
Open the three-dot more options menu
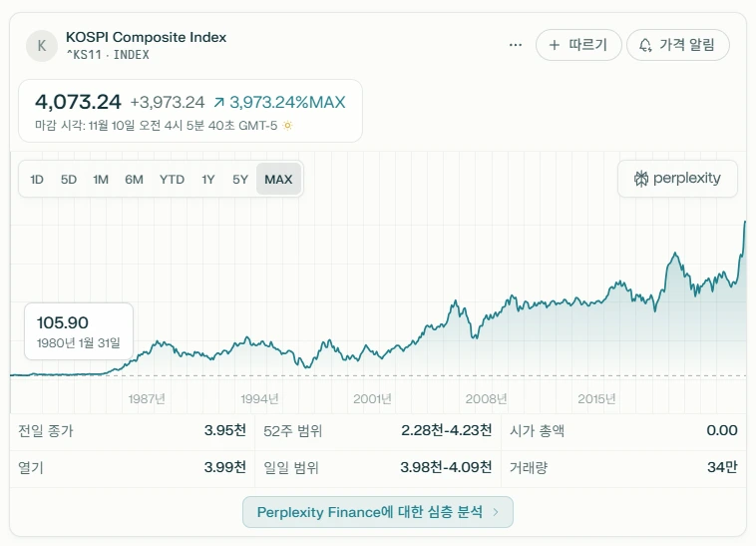pyautogui.click(x=515, y=45)
